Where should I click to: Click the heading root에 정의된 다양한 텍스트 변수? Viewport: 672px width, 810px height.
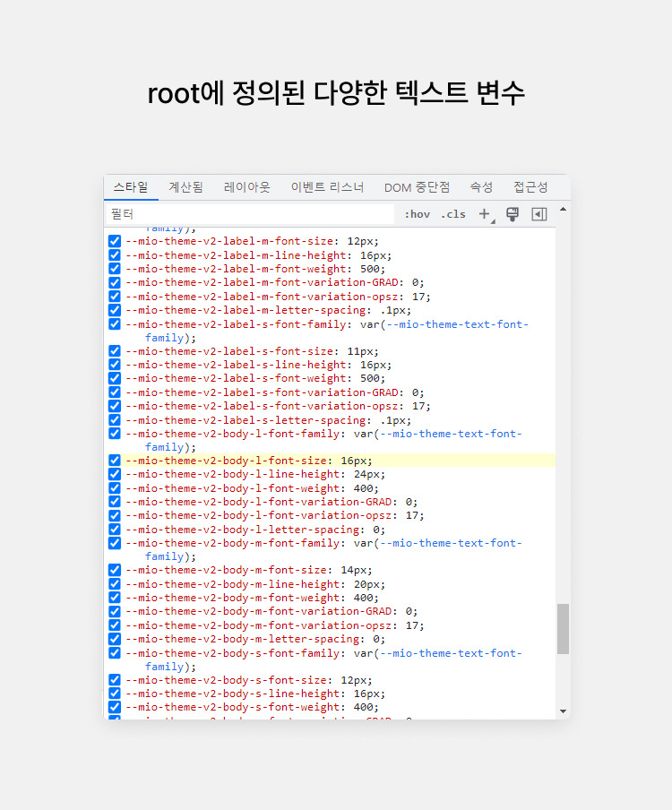[336, 93]
